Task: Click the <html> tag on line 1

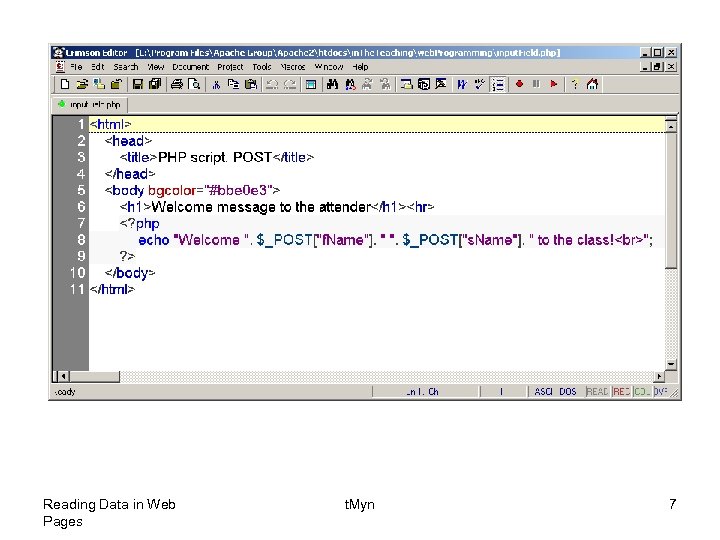Action: coord(110,124)
